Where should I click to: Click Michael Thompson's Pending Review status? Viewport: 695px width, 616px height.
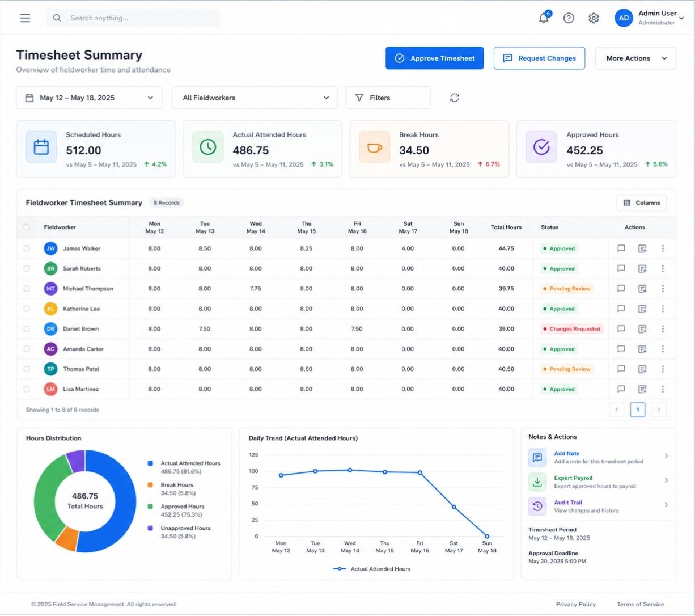pos(567,289)
